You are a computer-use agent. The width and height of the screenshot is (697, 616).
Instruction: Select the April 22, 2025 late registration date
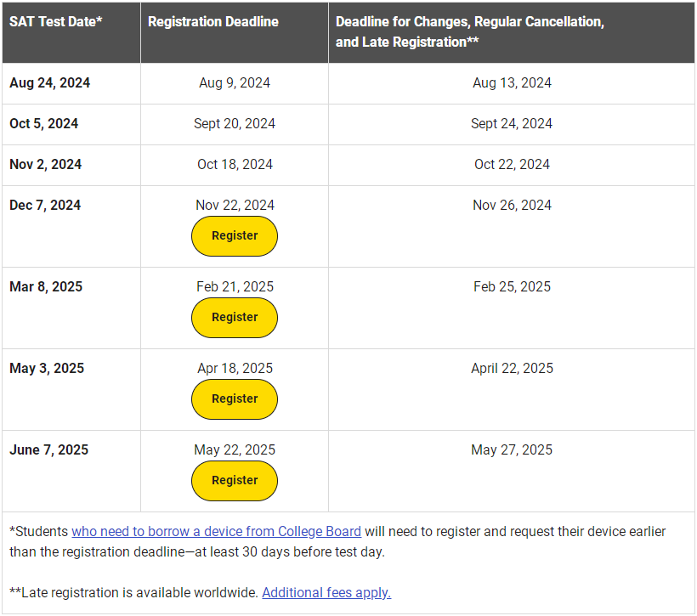click(x=512, y=369)
